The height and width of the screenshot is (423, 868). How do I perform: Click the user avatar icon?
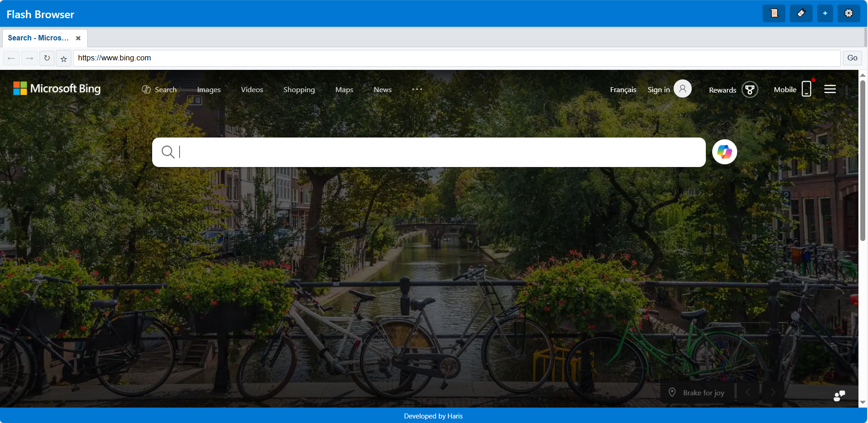click(x=683, y=89)
